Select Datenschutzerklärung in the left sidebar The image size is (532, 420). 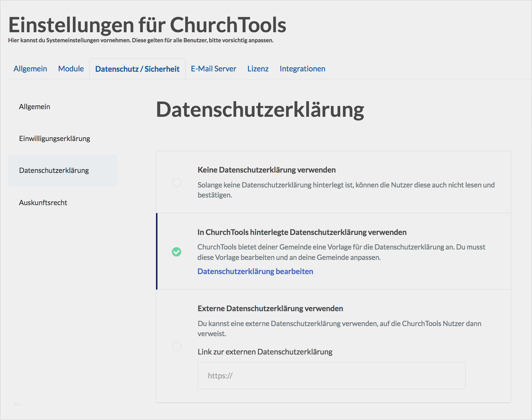click(54, 170)
